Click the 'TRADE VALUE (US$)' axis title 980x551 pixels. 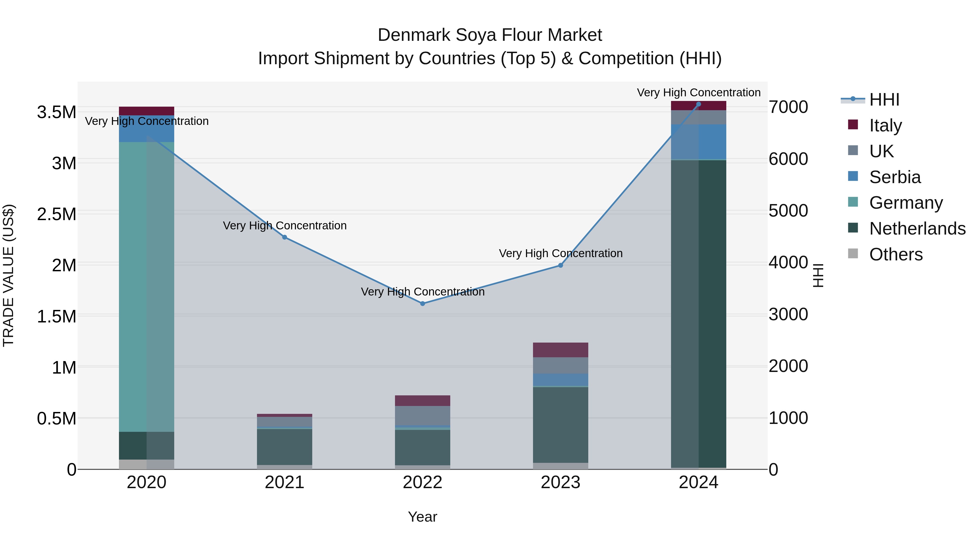point(8,275)
